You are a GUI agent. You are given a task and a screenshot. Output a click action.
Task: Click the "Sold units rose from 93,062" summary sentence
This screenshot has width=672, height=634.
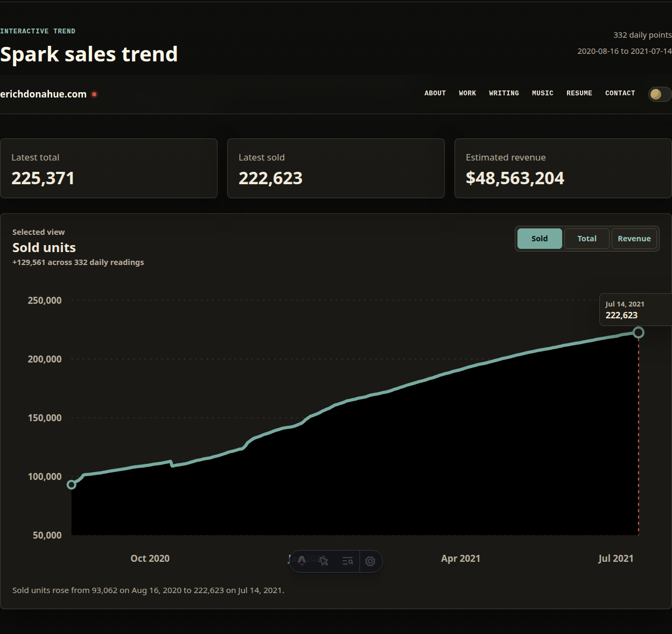click(x=148, y=590)
